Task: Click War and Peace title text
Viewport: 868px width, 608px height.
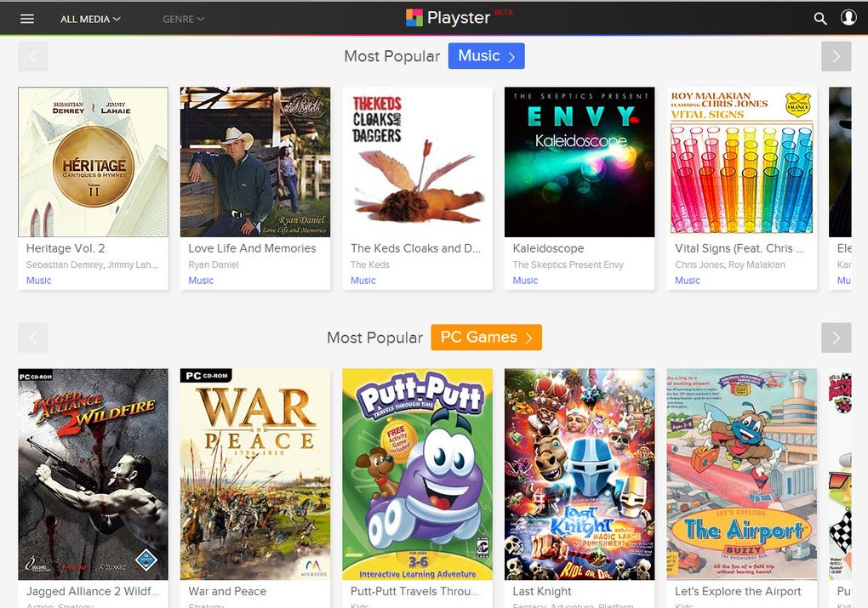Action: pyautogui.click(x=227, y=591)
